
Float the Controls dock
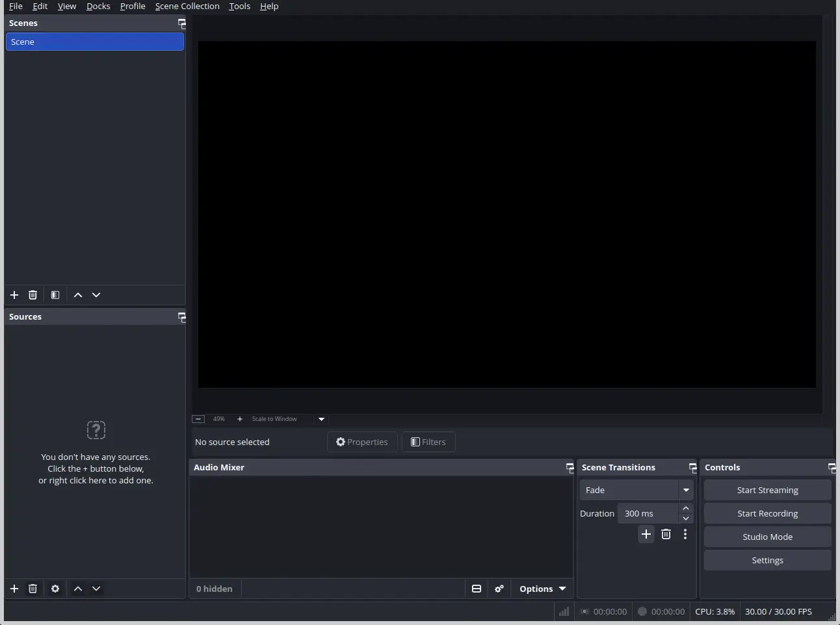pyautogui.click(x=832, y=468)
